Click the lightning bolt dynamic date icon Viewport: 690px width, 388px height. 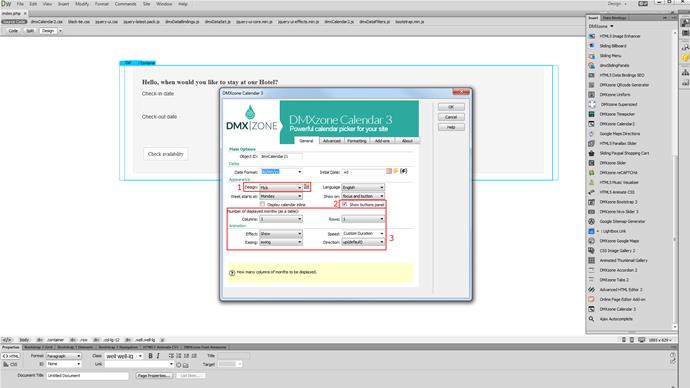[396, 171]
